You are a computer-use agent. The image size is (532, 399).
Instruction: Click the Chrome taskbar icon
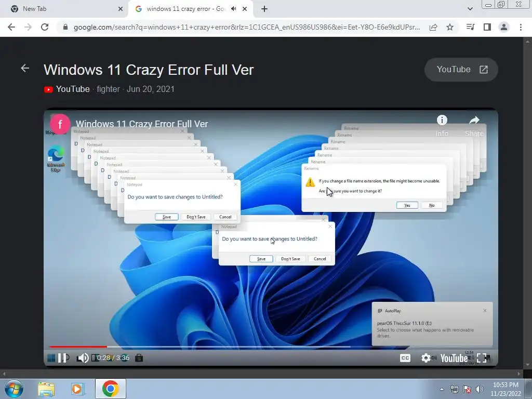click(111, 389)
